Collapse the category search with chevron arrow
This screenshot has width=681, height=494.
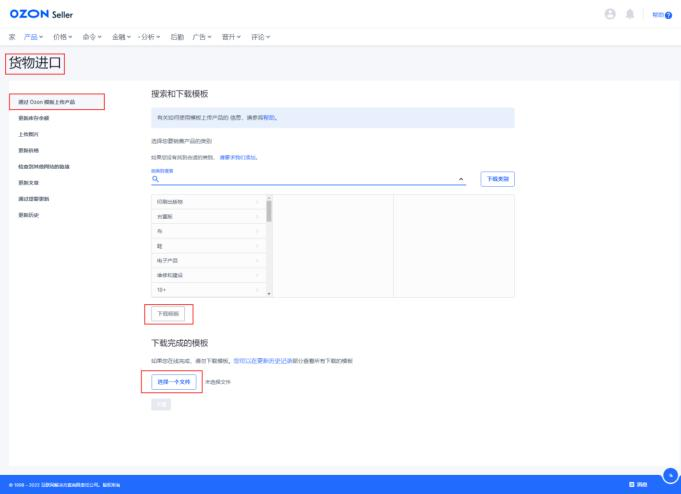[461, 179]
